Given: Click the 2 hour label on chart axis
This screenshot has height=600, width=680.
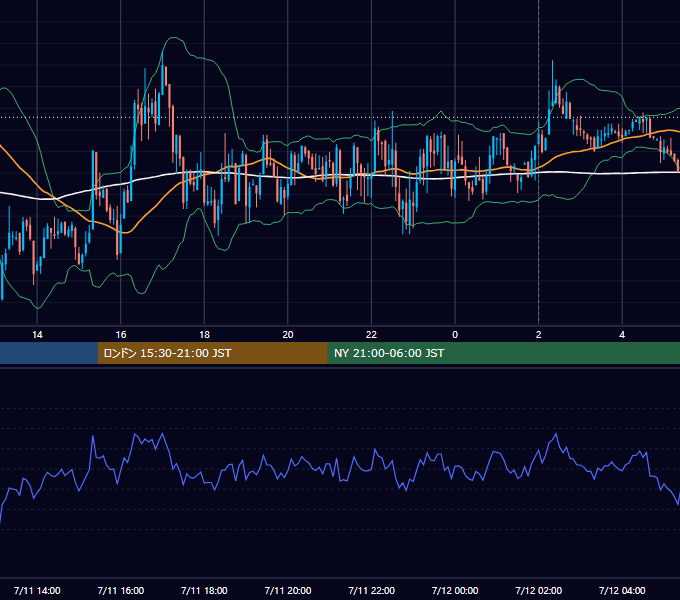Looking at the screenshot, I should coord(539,335).
